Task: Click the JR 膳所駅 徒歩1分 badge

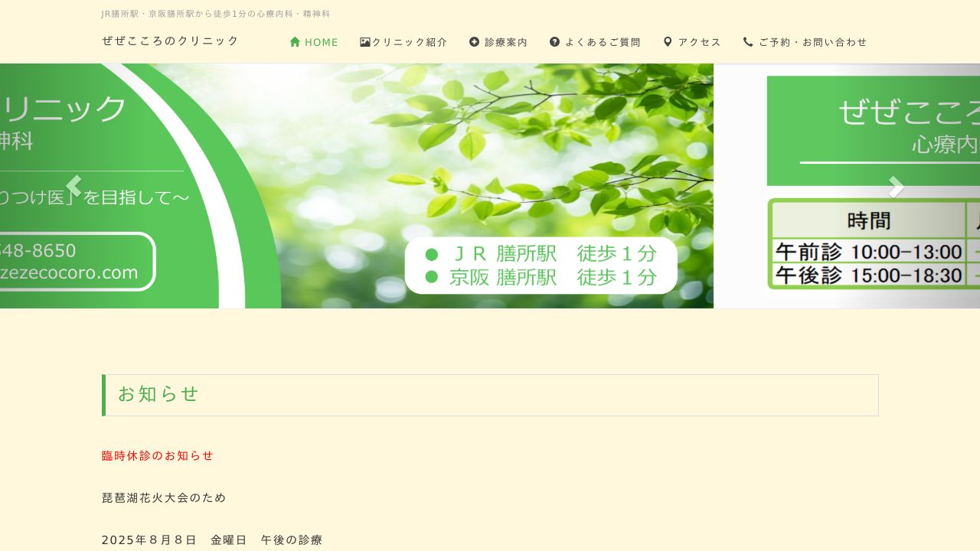Action: [x=541, y=254]
